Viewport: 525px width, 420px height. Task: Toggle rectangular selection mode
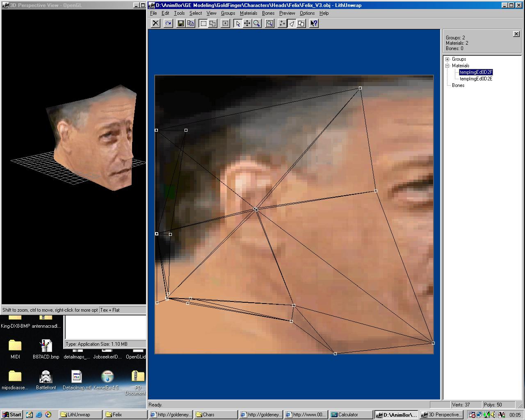point(203,23)
